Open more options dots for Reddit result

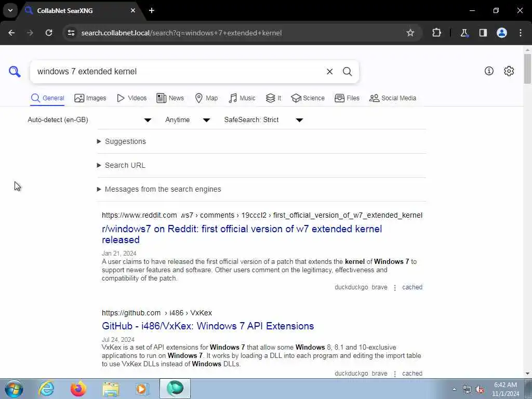coord(395,288)
